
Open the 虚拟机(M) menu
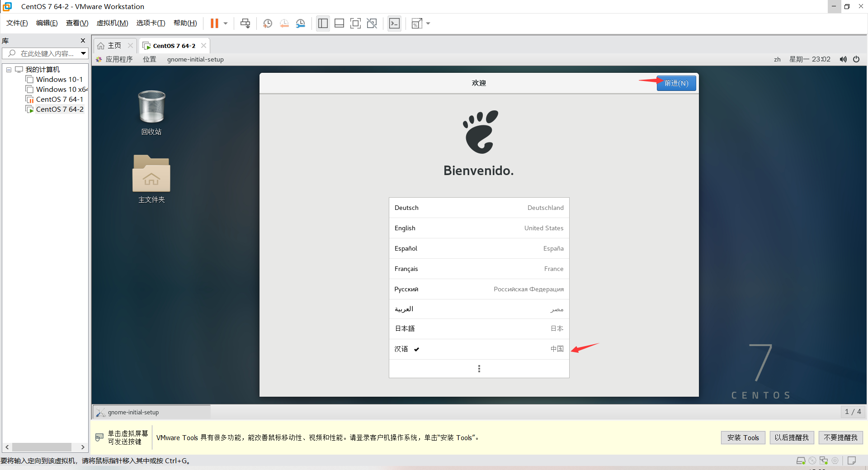pos(112,23)
